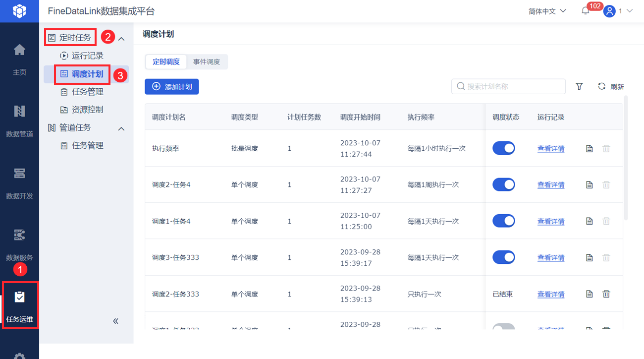This screenshot has height=359, width=644.
Task: View details document icon for 调度2-任务333
Action: point(590,294)
